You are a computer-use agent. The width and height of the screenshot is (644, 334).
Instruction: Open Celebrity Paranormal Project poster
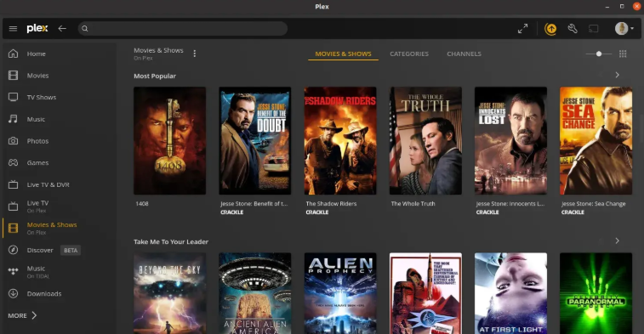[596, 293]
